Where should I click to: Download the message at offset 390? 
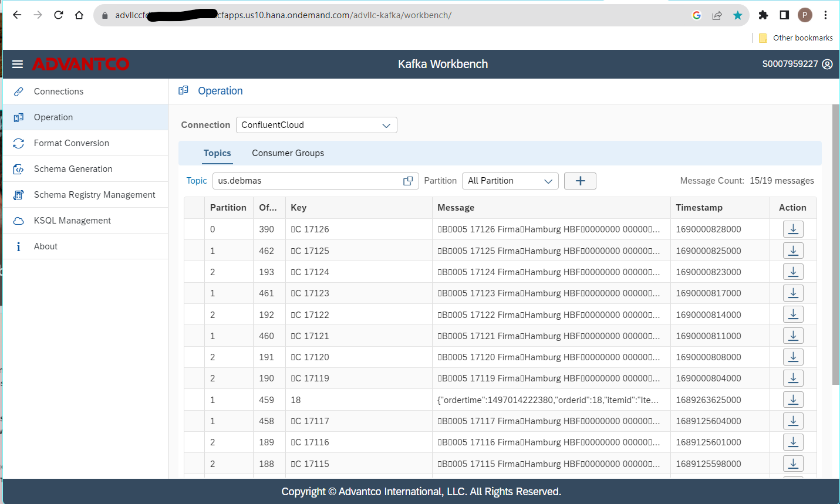click(x=793, y=229)
